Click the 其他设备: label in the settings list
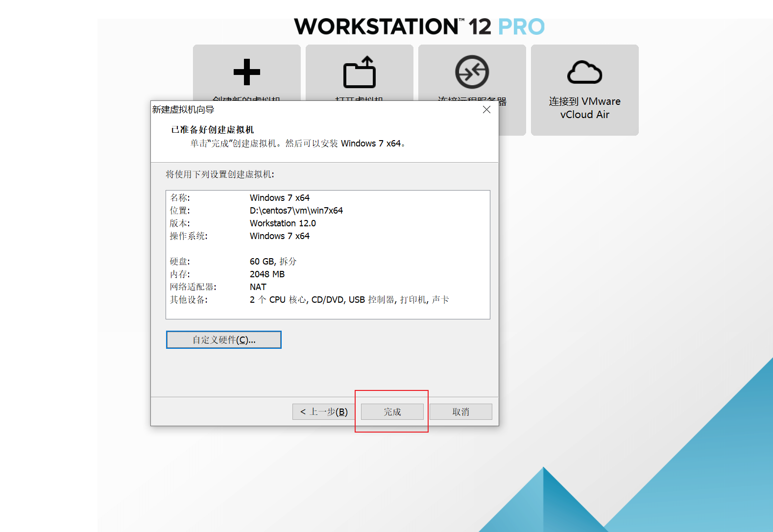Screen dimensions: 773x532 [189, 300]
